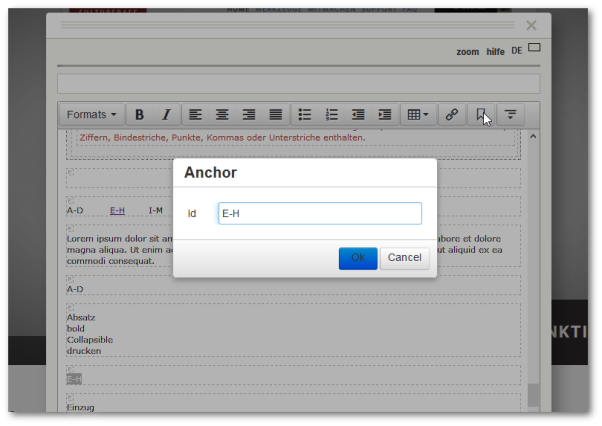This screenshot has width=602, height=426.
Task: Cancel the Anchor dialog
Action: click(404, 258)
